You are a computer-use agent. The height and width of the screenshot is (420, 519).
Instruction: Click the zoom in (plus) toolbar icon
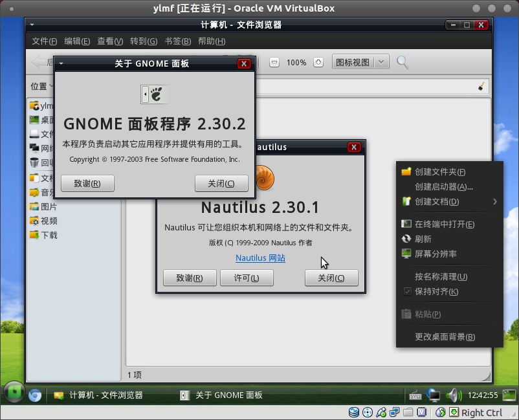pyautogui.click(x=318, y=62)
